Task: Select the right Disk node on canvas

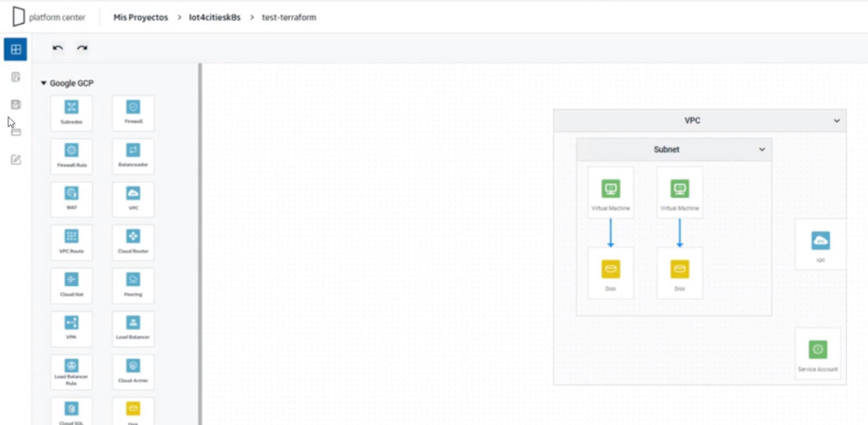Action: coord(680,273)
